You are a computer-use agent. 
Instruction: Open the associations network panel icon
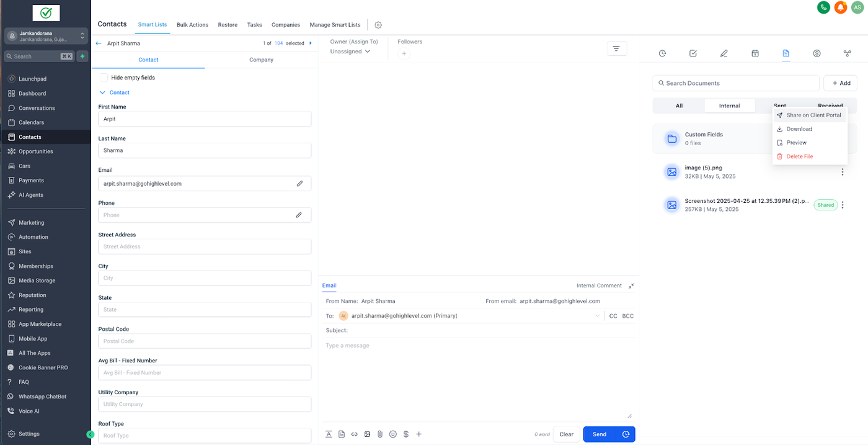point(848,53)
